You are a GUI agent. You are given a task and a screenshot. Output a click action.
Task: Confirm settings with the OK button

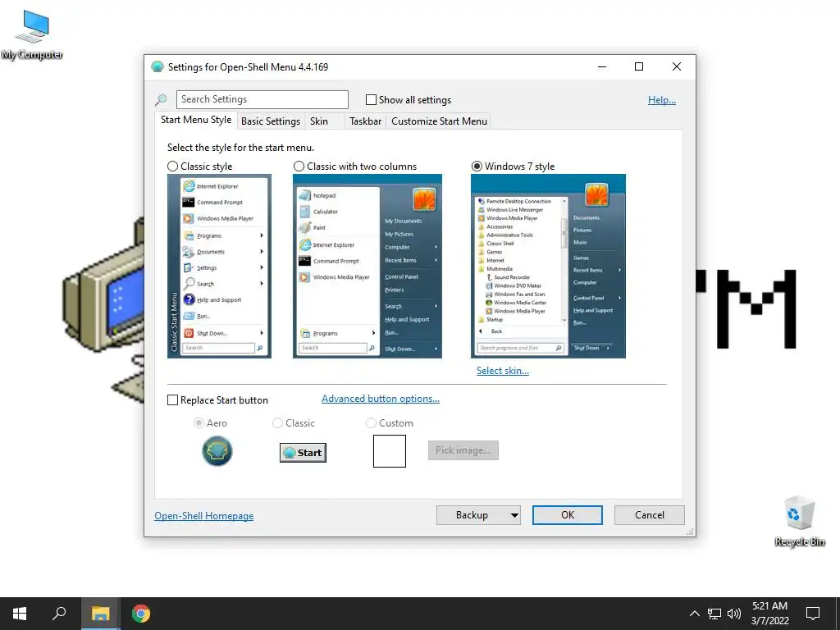568,515
